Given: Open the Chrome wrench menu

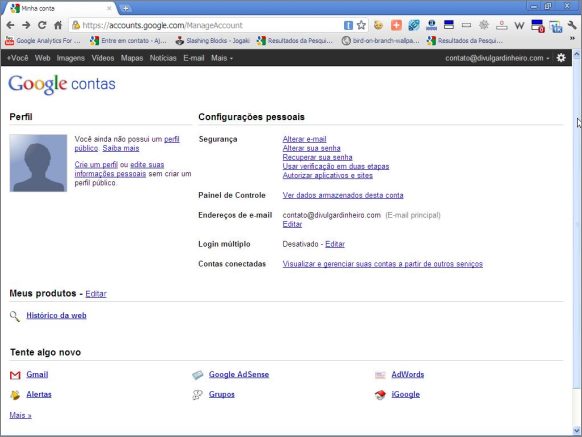Looking at the screenshot, I should [x=572, y=25].
